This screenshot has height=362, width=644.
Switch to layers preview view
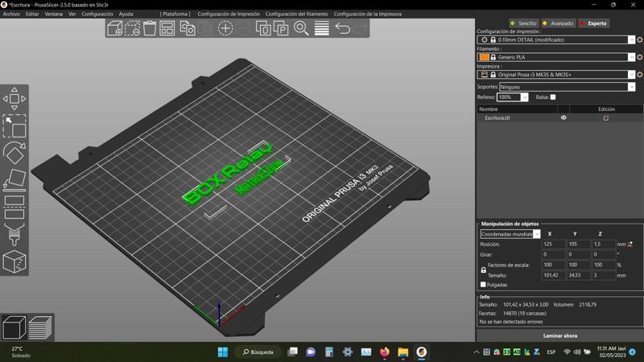(x=40, y=327)
